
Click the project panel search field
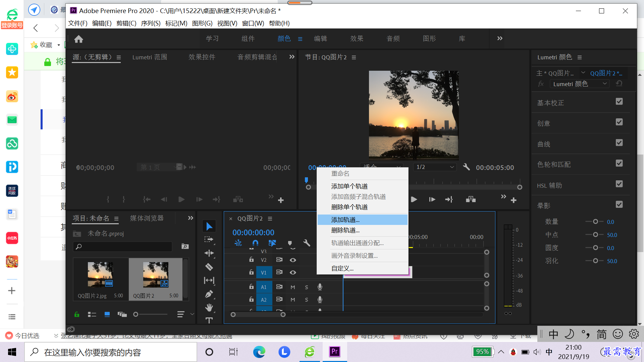(x=123, y=247)
